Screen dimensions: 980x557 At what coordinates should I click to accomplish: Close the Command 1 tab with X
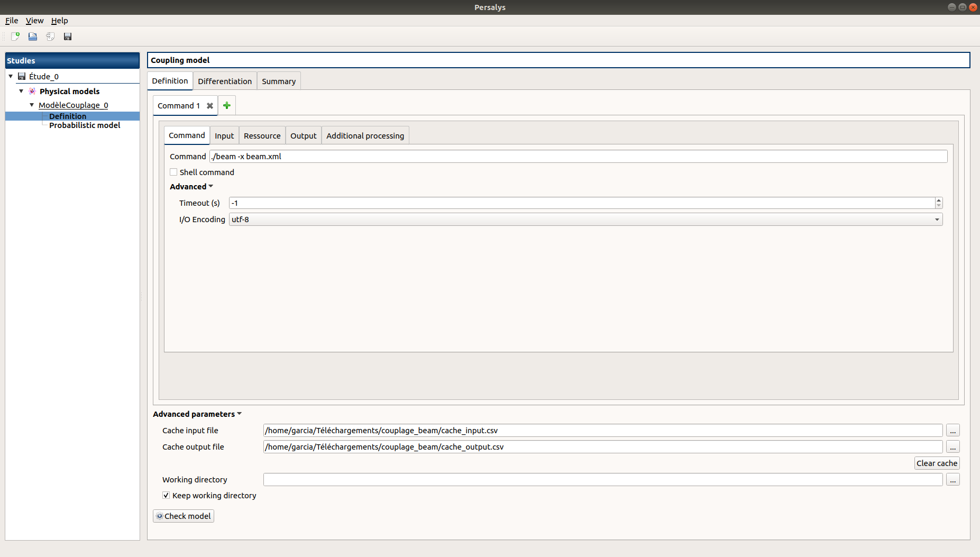coord(210,106)
